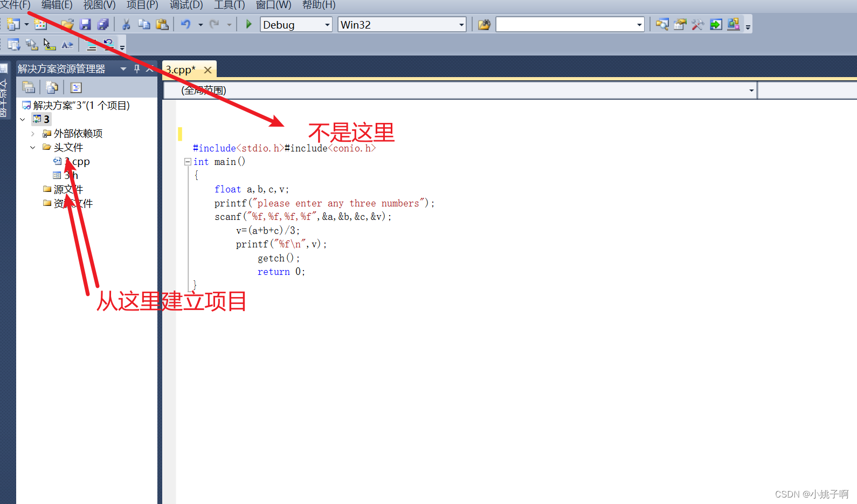Click the Copy icon
Viewport: 857px width, 504px height.
pyautogui.click(x=144, y=24)
